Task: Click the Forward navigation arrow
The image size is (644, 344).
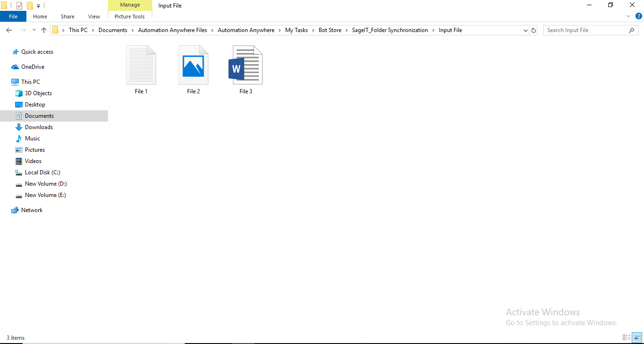Action: click(x=22, y=30)
